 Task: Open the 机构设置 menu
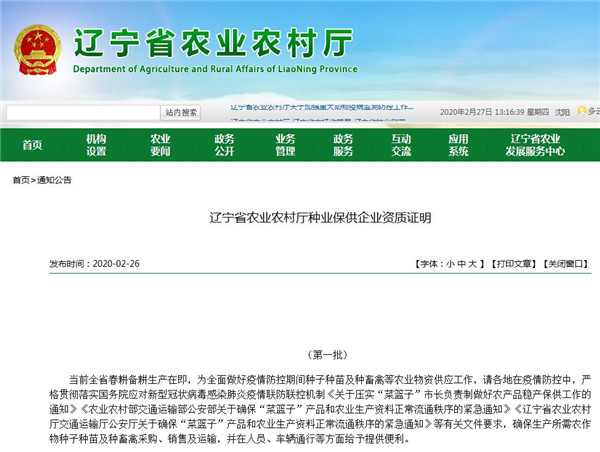pyautogui.click(x=96, y=145)
